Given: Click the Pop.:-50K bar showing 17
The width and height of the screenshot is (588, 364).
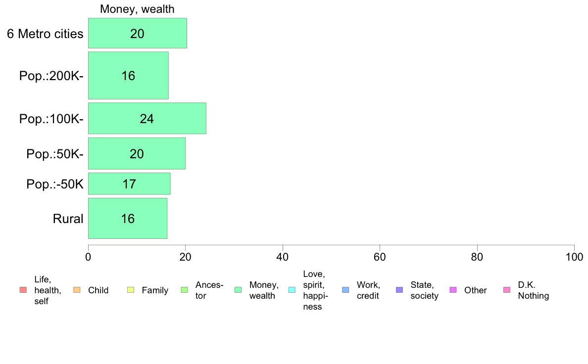Looking at the screenshot, I should pyautogui.click(x=129, y=183).
